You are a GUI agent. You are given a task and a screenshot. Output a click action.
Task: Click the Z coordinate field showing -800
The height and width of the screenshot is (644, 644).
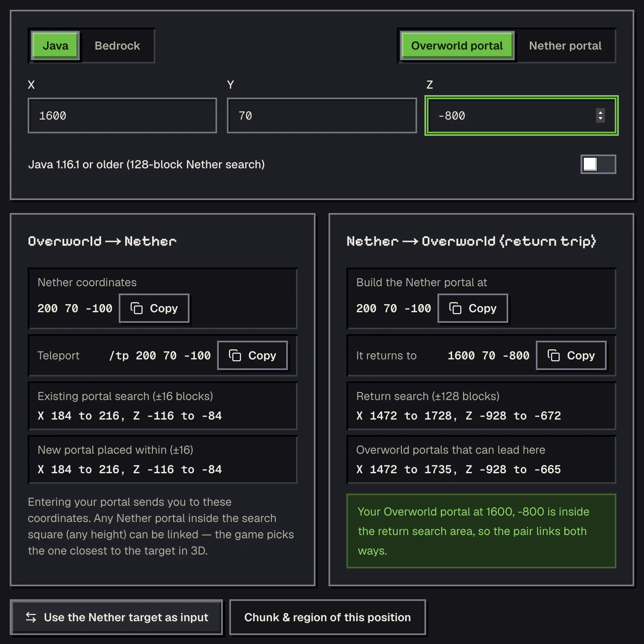(522, 115)
